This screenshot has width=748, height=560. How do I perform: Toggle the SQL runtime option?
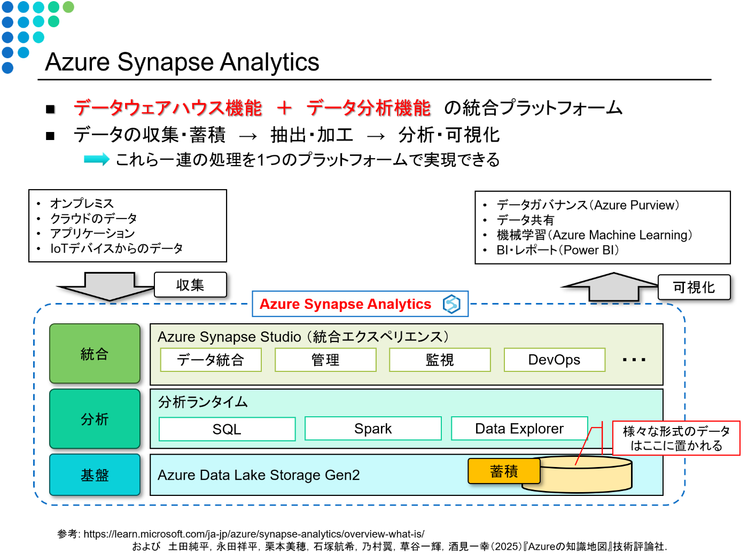pyautogui.click(x=227, y=429)
